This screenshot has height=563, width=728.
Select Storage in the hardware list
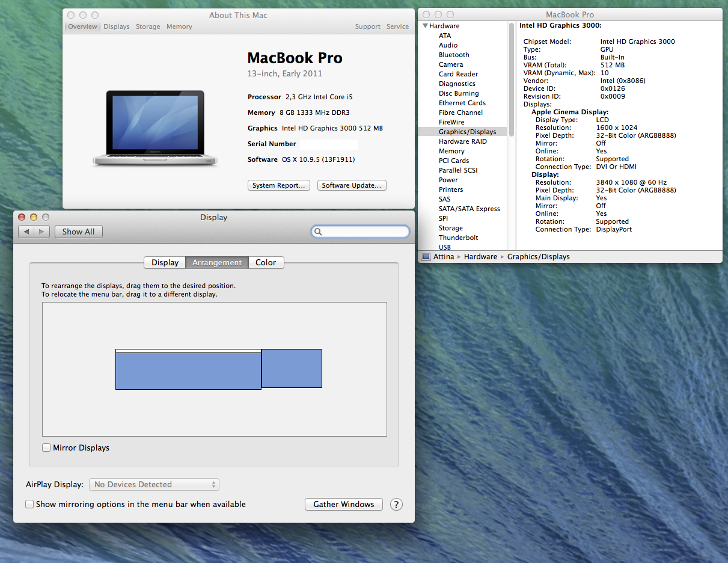pyautogui.click(x=451, y=228)
